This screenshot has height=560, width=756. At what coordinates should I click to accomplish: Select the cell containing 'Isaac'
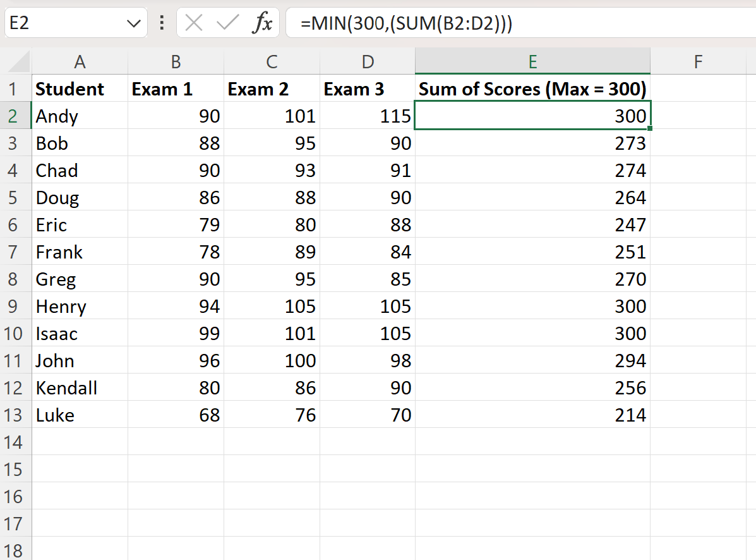[x=80, y=333]
